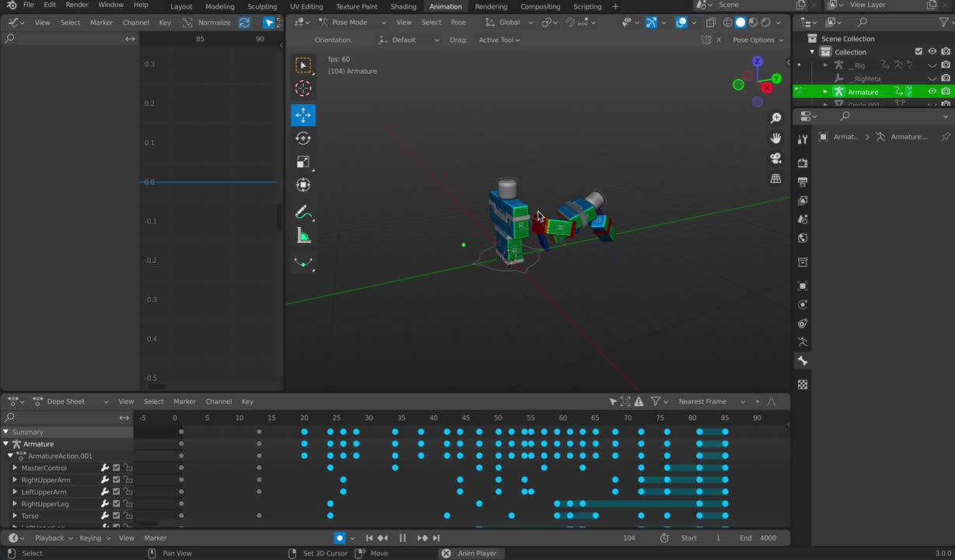Toggle Collection exclude checkbox in outliner
955x560 pixels.
click(x=918, y=52)
